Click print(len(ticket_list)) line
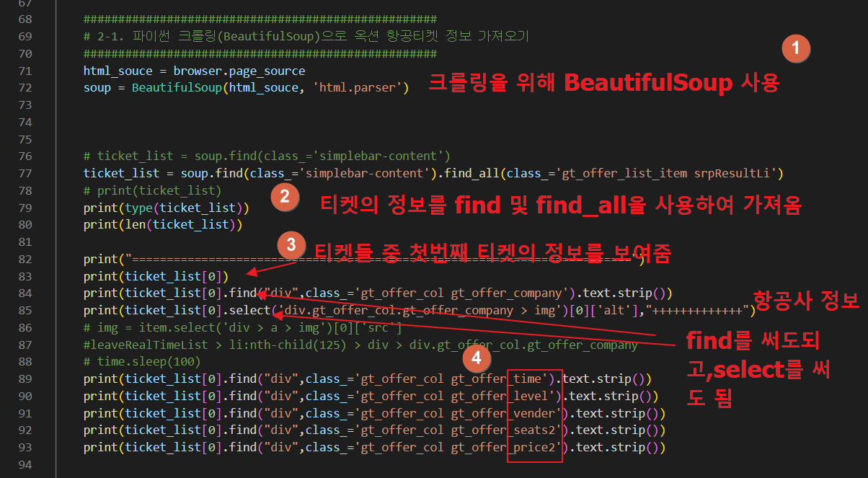The height and width of the screenshot is (478, 868). click(x=162, y=225)
